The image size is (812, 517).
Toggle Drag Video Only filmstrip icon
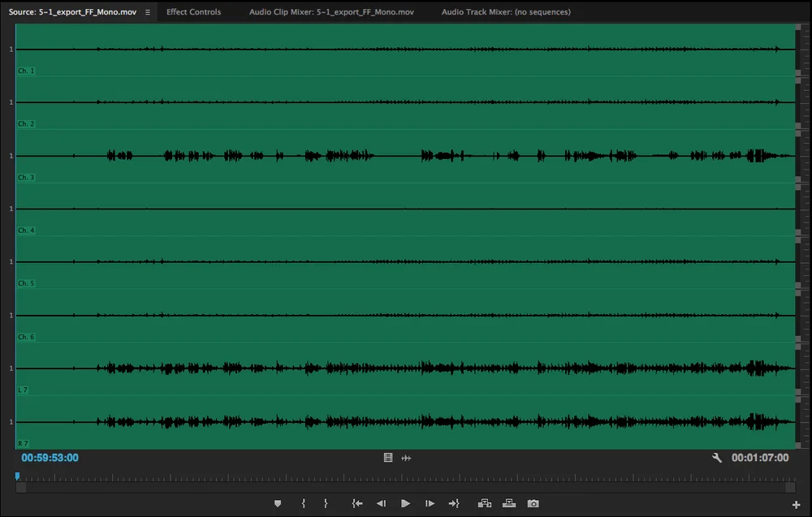coord(388,458)
